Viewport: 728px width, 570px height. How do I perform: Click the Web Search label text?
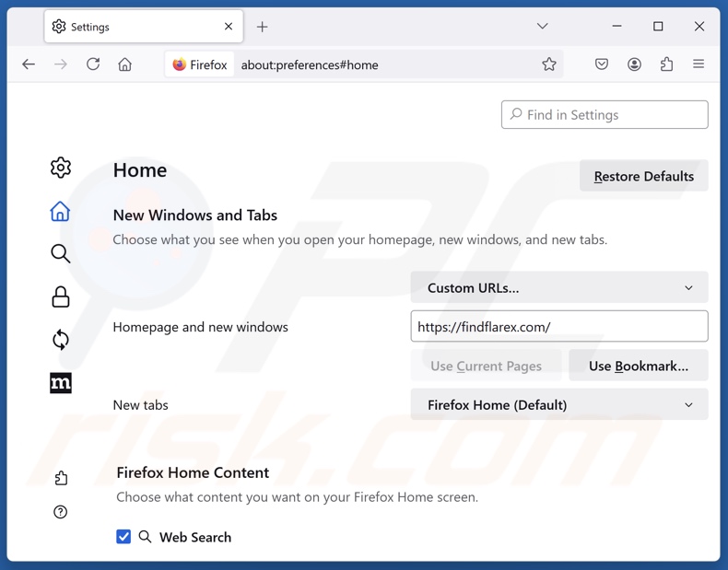(x=195, y=537)
